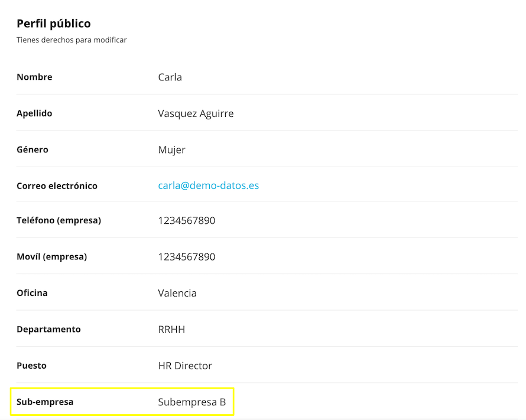Select the office value 'Valencia'
This screenshot has width=526, height=420.
(177, 293)
